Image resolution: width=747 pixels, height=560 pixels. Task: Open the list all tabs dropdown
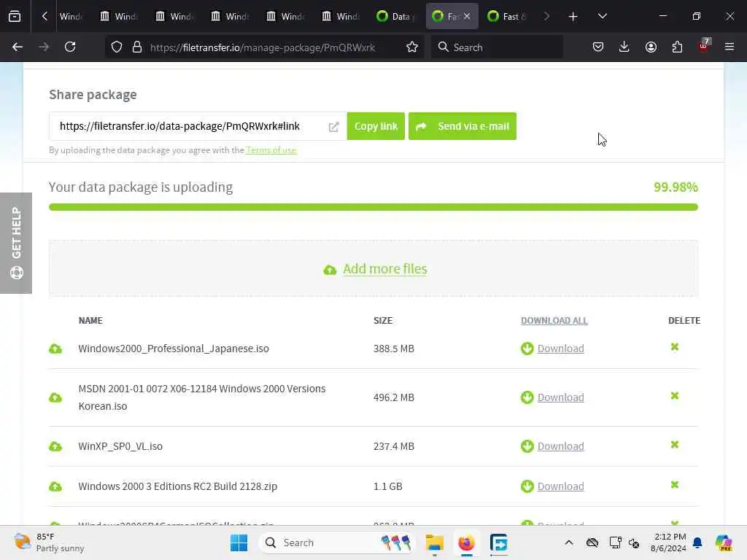602,16
